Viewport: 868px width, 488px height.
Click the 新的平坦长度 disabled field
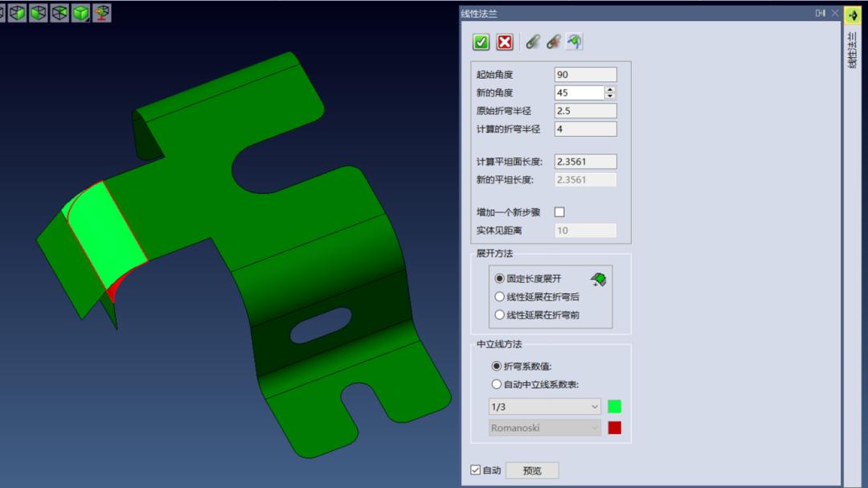(x=586, y=180)
